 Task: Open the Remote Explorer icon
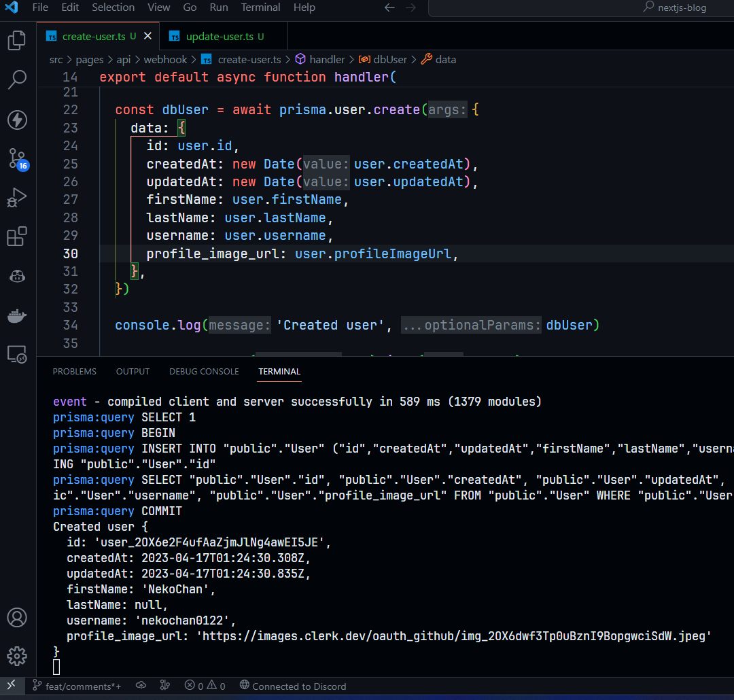point(17,354)
